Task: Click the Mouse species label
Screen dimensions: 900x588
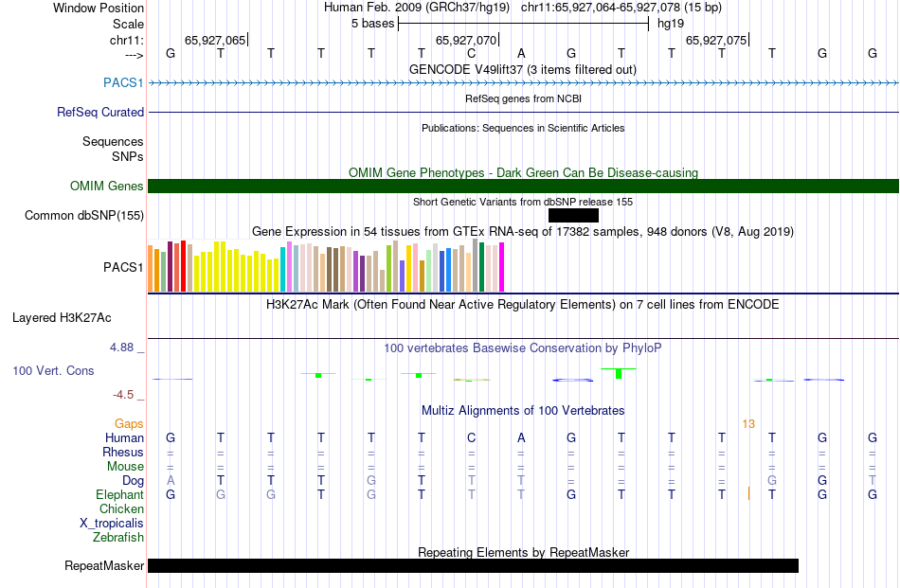Action: (x=125, y=467)
